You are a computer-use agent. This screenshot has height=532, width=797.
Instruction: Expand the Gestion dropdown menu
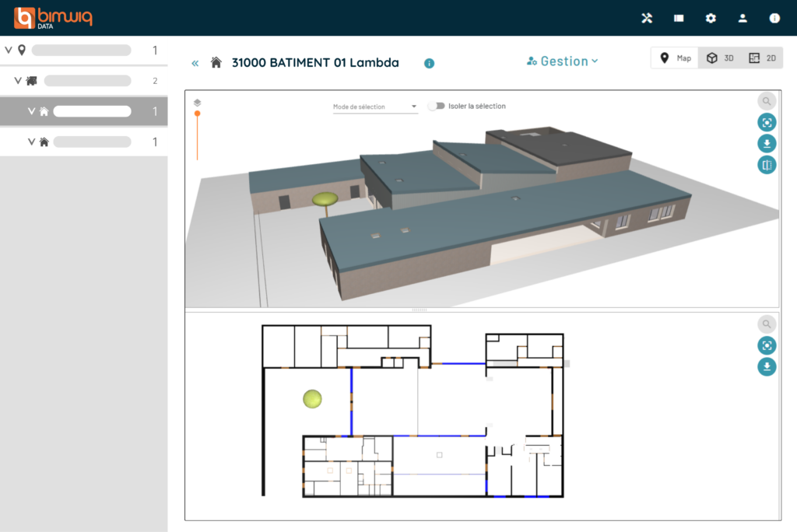pos(563,61)
